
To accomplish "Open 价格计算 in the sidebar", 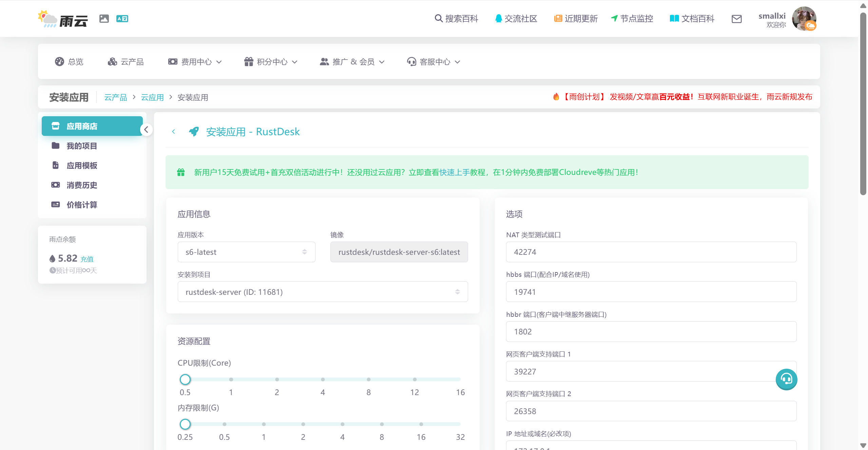I will coord(82,205).
